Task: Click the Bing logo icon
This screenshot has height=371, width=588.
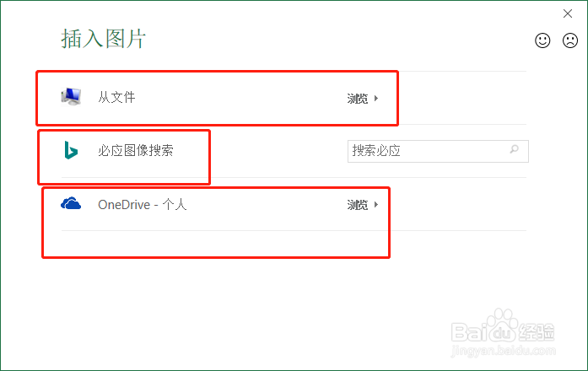Action: point(71,151)
